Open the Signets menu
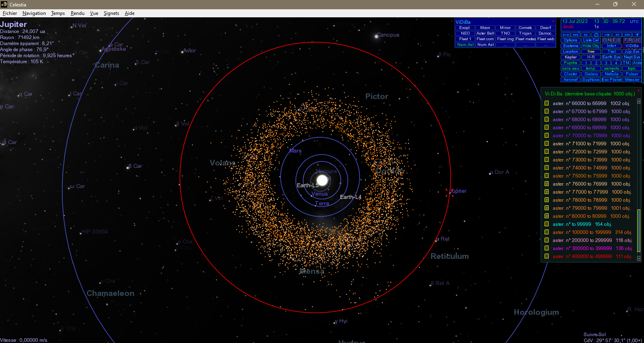Viewport: 644px width, 343px height. point(111,13)
